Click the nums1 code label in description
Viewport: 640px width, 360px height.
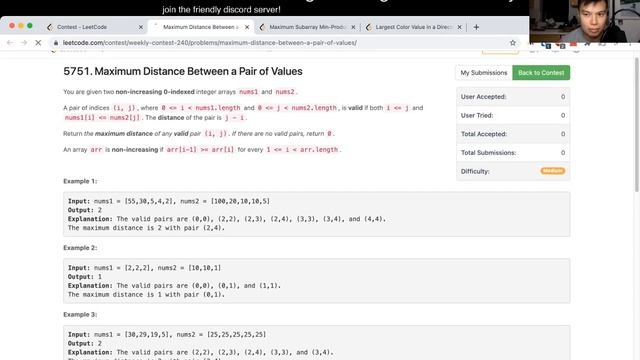point(249,92)
